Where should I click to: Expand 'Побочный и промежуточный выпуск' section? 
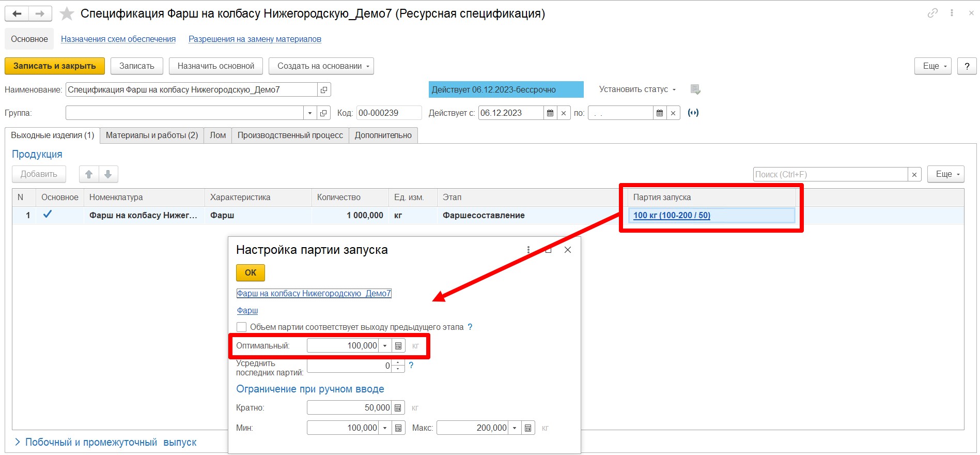(18, 442)
